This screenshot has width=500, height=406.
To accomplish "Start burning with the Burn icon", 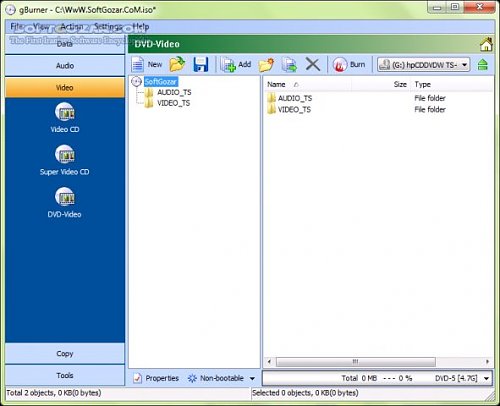I will tap(340, 65).
